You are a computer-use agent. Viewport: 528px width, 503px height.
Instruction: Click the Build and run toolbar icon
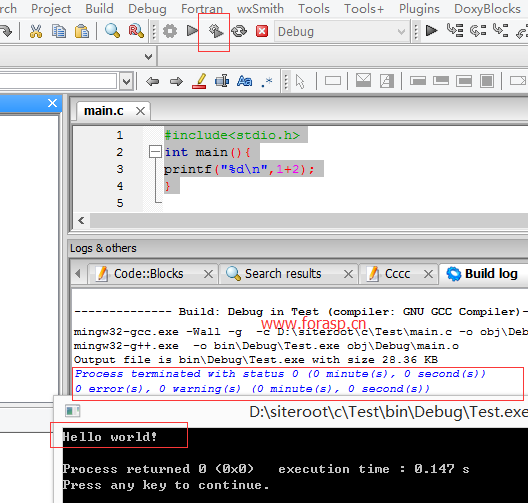coord(216,31)
